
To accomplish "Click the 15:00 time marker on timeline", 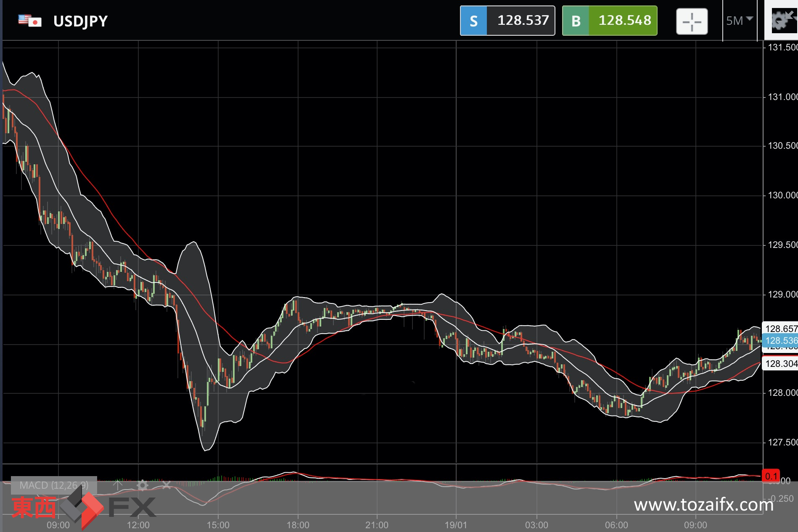I will [x=218, y=525].
